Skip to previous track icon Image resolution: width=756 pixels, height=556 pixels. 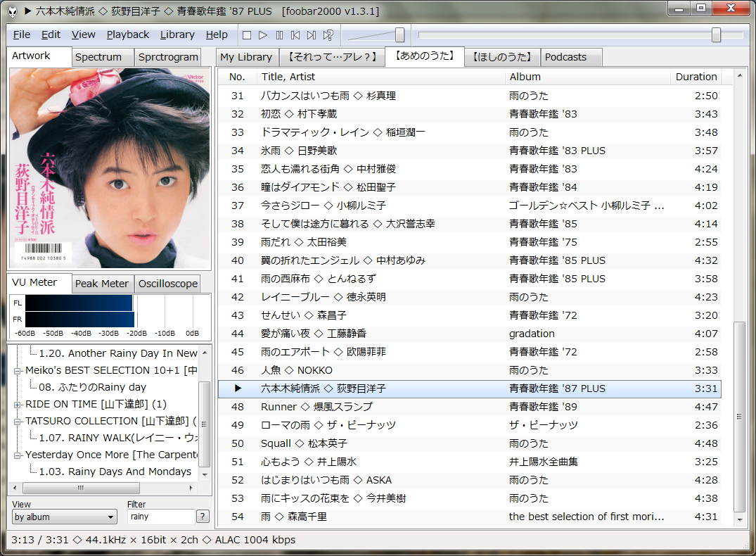[295, 35]
